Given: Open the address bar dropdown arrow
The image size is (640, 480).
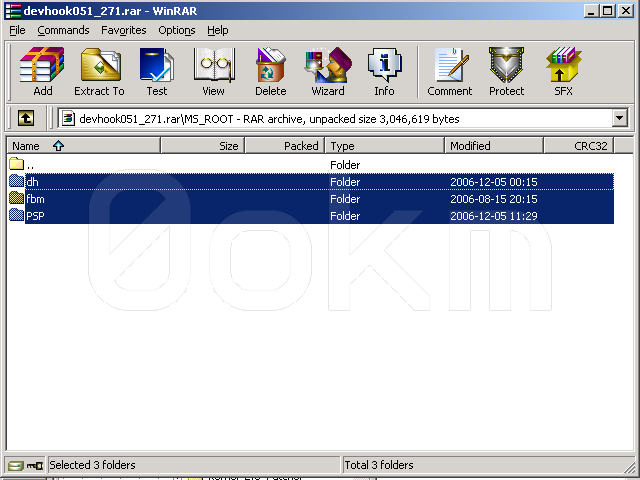Looking at the screenshot, I should (620, 118).
